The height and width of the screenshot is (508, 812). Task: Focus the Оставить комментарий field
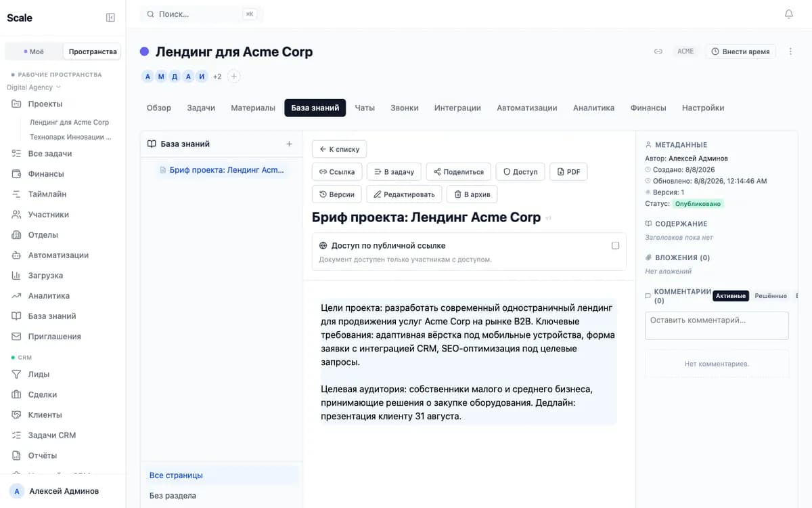pos(717,325)
